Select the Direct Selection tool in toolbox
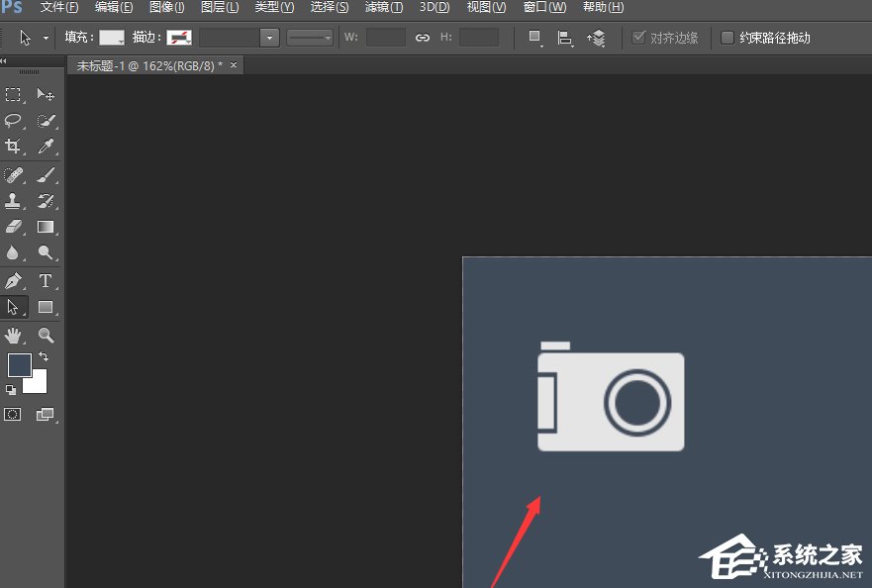 coord(13,307)
